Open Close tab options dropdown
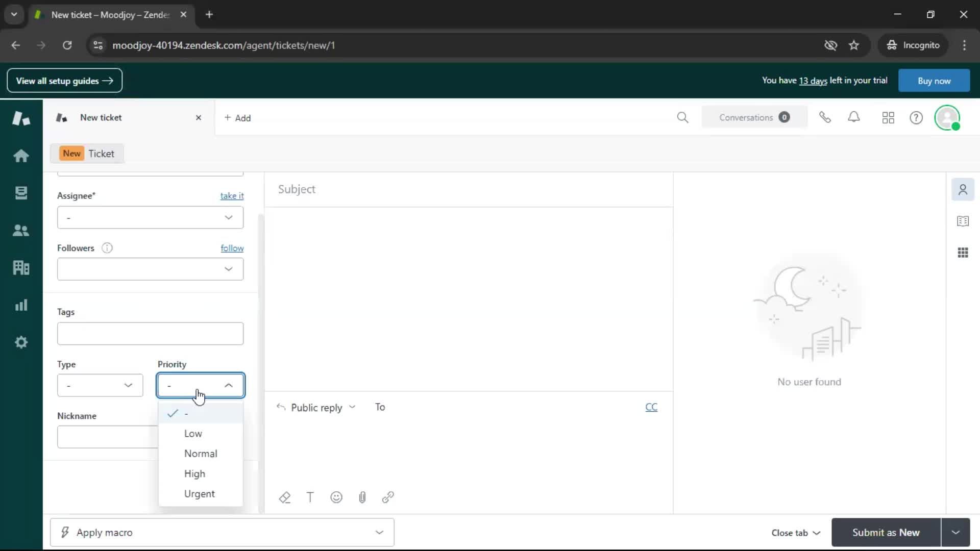 point(796,533)
